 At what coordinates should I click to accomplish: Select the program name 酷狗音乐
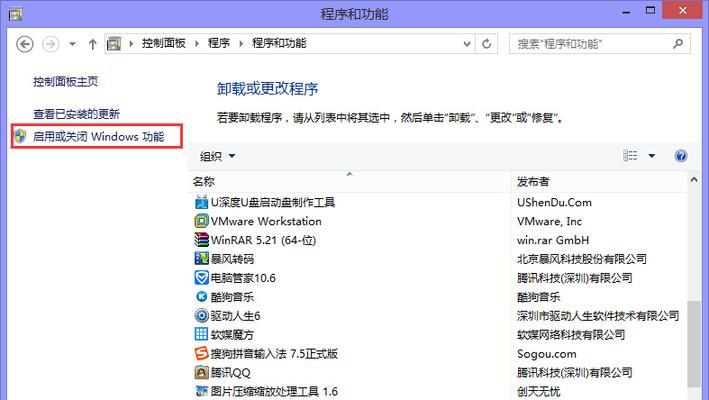232,297
